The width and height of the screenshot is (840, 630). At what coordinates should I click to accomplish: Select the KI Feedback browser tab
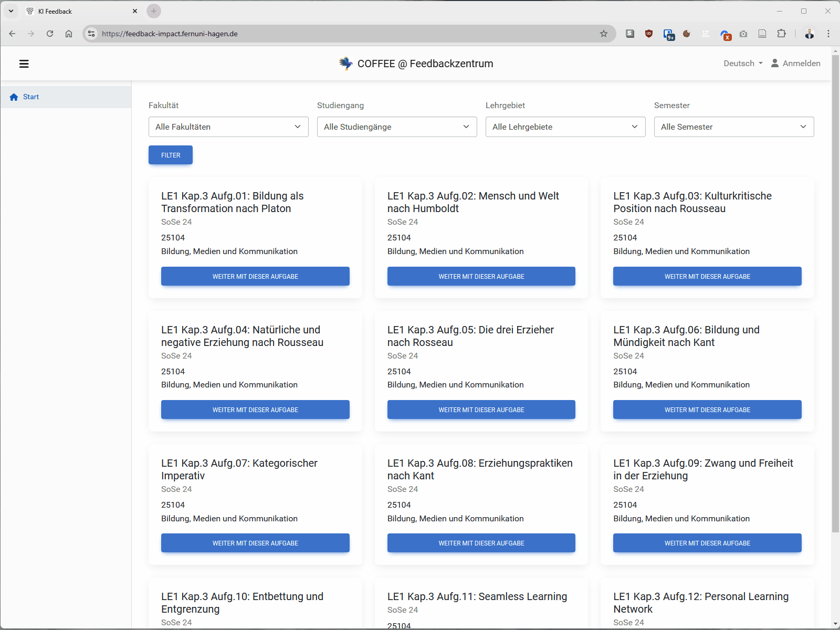[x=73, y=10]
